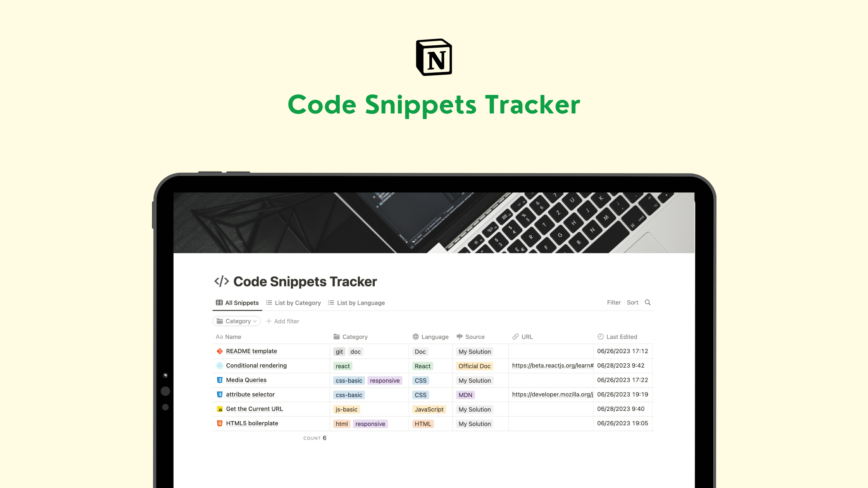
Task: Click the react tag on Conditional rendering
Action: [342, 366]
